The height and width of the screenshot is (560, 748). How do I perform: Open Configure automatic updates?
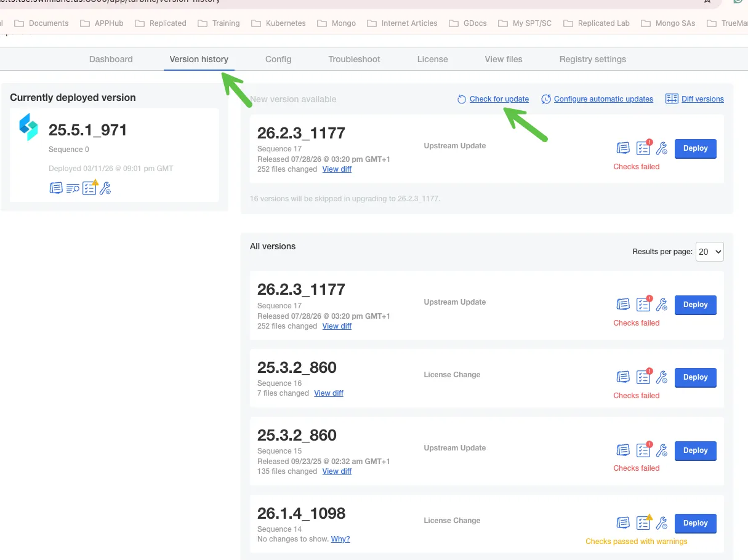pos(603,99)
